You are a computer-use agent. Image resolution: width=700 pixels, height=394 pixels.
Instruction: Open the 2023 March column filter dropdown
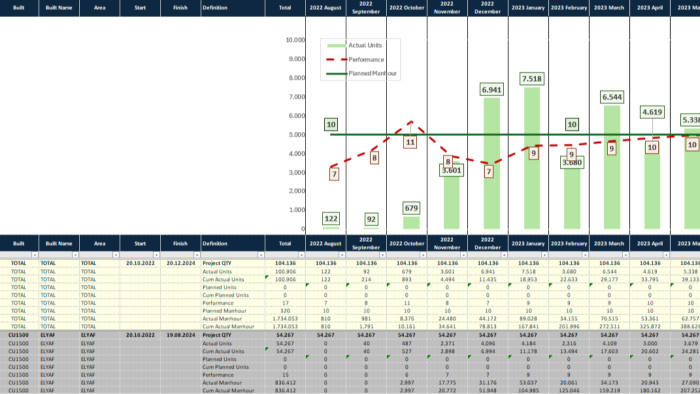pos(625,255)
